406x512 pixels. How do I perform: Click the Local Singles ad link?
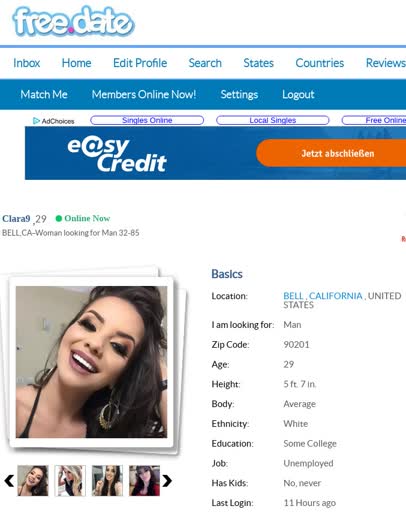click(273, 120)
